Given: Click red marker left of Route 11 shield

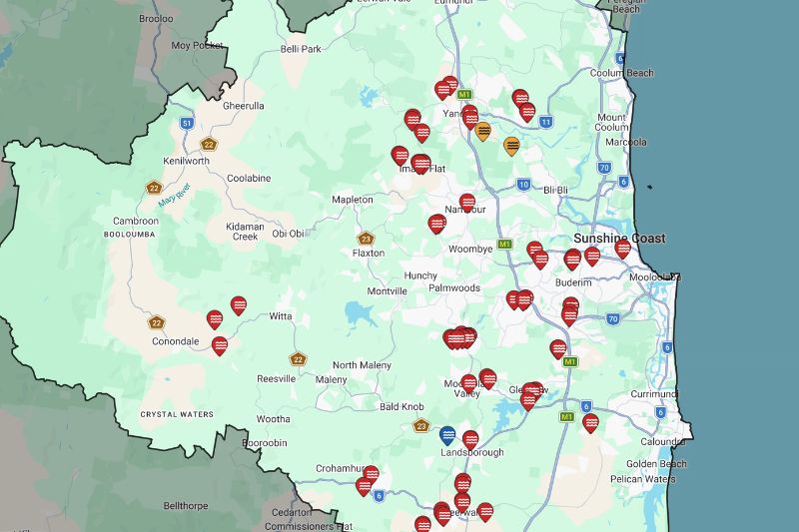Looking at the screenshot, I should point(527,112).
